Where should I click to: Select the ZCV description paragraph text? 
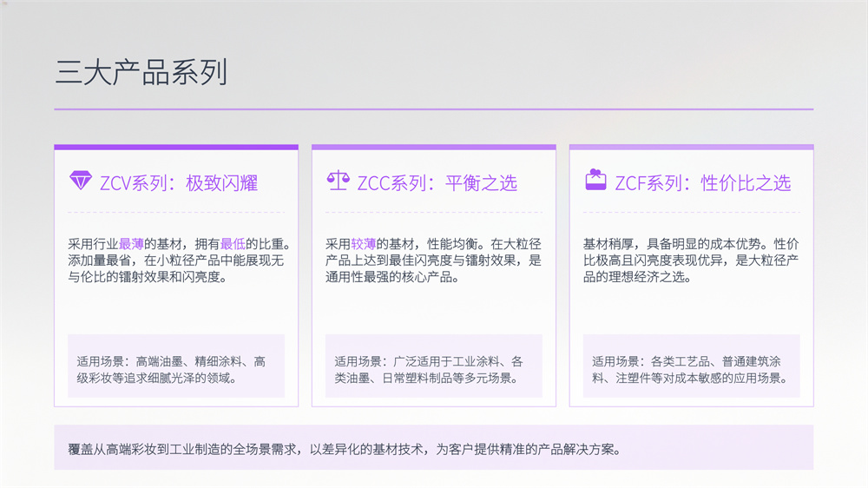click(x=180, y=260)
